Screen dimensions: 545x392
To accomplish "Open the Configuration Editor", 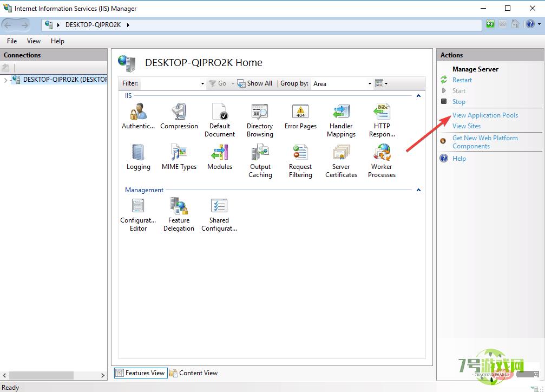I will pyautogui.click(x=139, y=214).
